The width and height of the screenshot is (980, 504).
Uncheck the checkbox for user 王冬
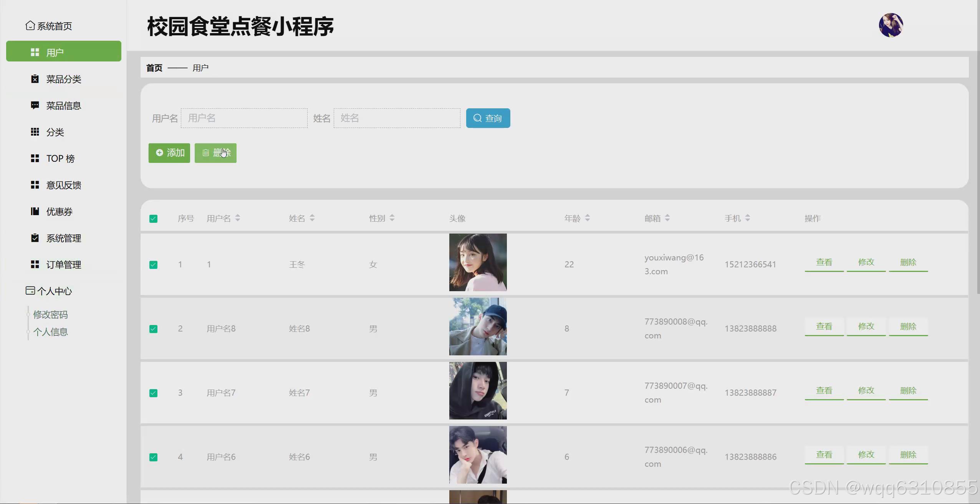tap(153, 265)
